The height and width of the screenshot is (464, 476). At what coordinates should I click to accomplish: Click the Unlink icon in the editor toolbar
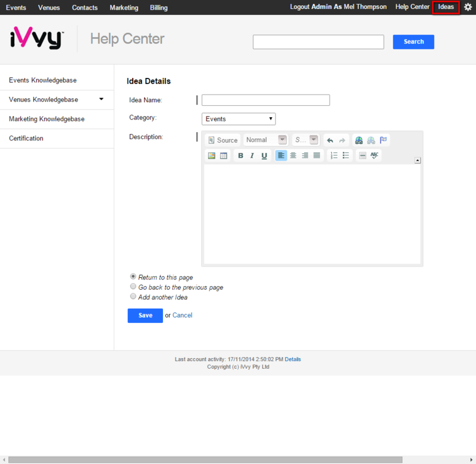pos(371,140)
